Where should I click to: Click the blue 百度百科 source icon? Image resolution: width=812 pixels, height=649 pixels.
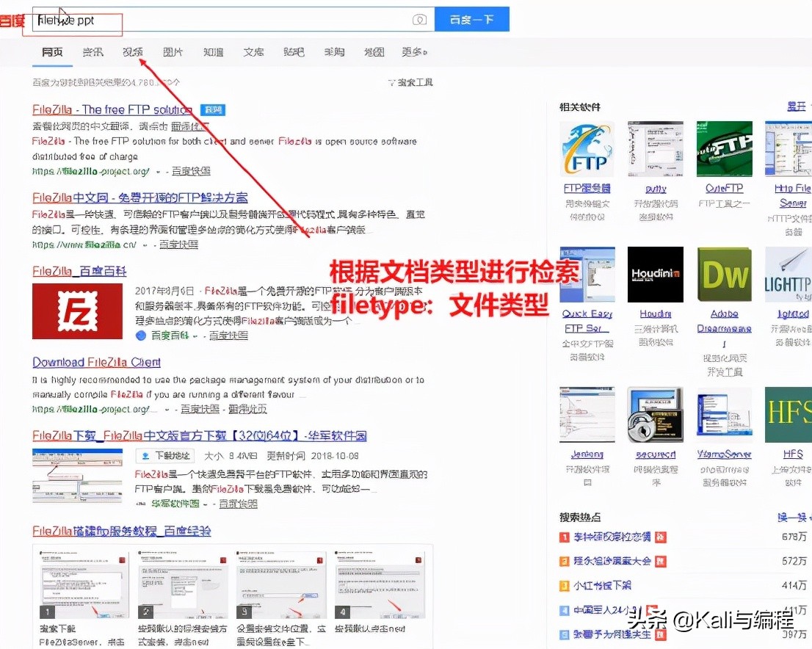[x=140, y=336]
